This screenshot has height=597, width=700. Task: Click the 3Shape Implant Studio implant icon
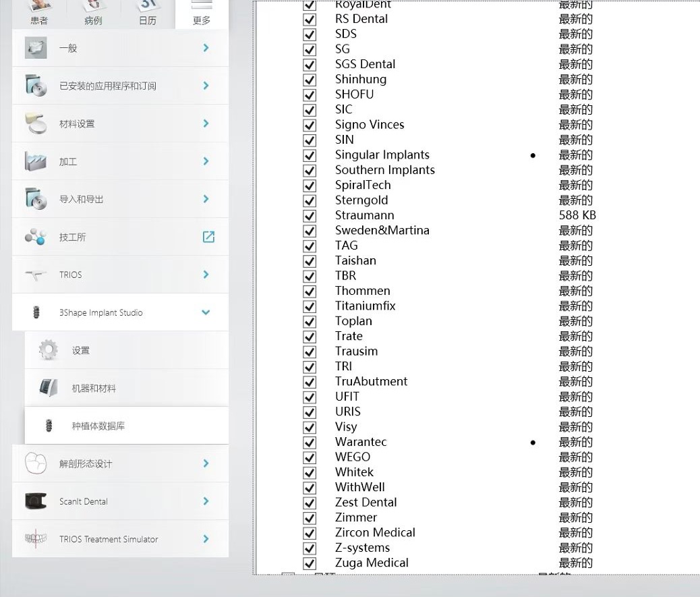(36, 312)
